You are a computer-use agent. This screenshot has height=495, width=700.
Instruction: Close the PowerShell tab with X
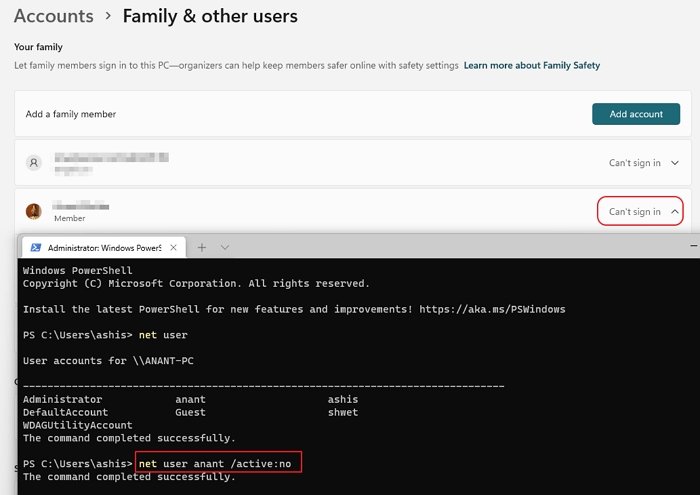point(173,248)
